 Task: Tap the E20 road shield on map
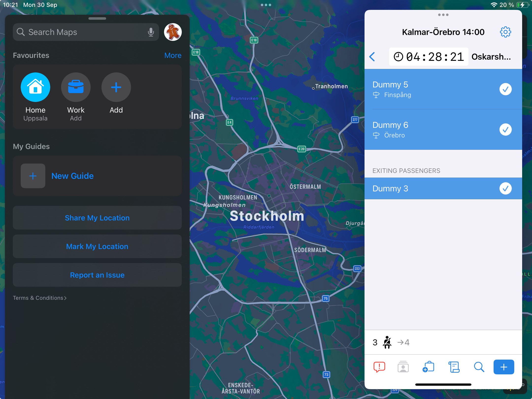coord(302,149)
